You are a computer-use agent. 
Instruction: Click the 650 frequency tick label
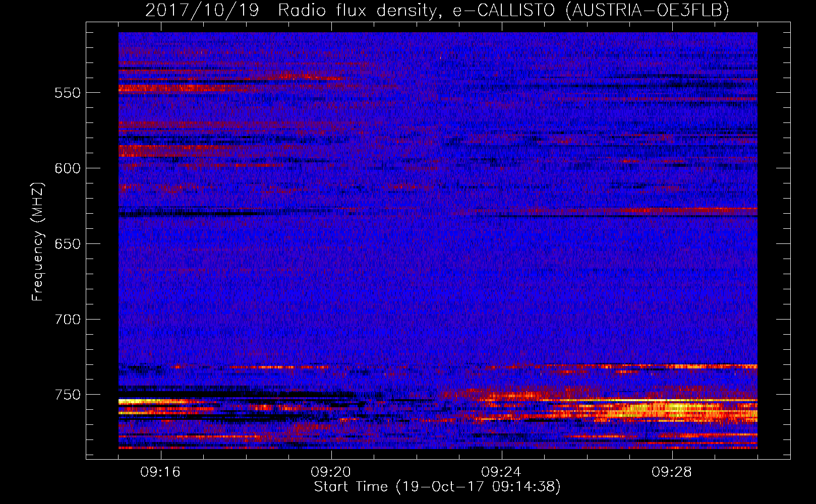68,244
